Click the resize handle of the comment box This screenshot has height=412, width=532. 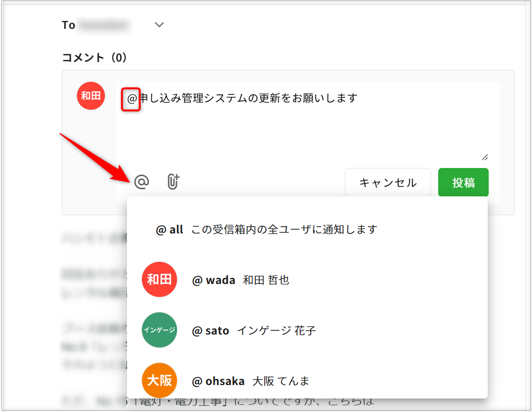point(485,157)
